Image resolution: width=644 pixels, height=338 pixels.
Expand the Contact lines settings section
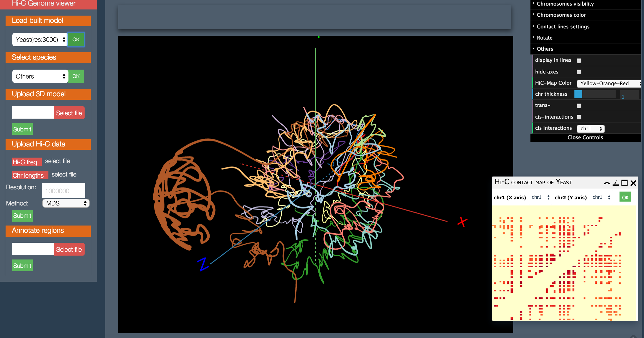click(x=563, y=27)
